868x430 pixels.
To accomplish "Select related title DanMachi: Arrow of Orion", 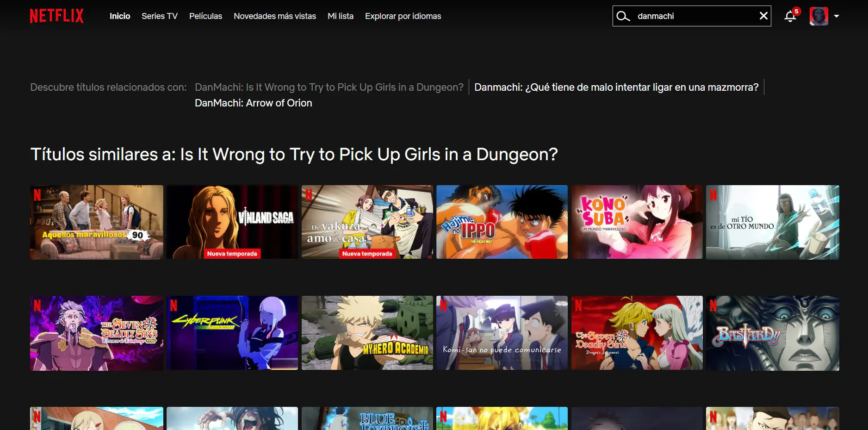I will (x=254, y=103).
